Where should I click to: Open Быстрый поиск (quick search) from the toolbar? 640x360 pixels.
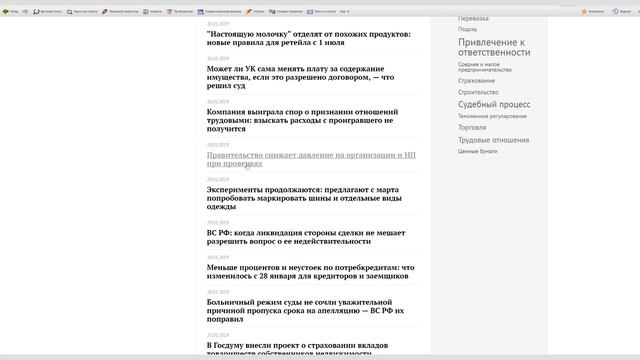47,11
